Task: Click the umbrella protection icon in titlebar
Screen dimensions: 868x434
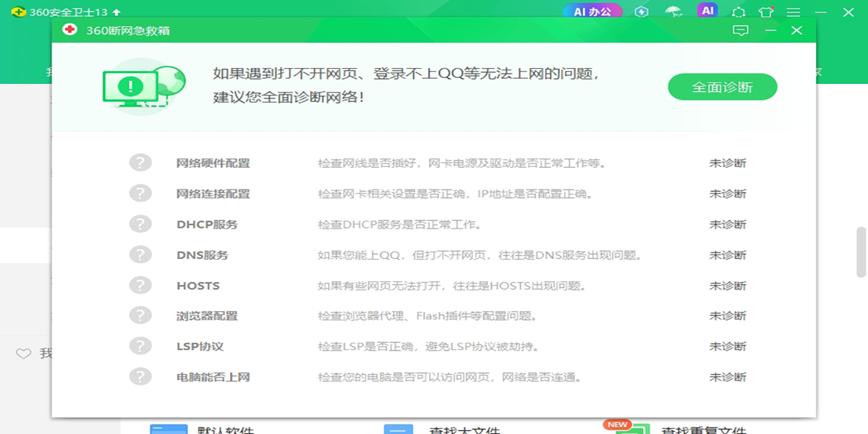Action: tap(673, 11)
